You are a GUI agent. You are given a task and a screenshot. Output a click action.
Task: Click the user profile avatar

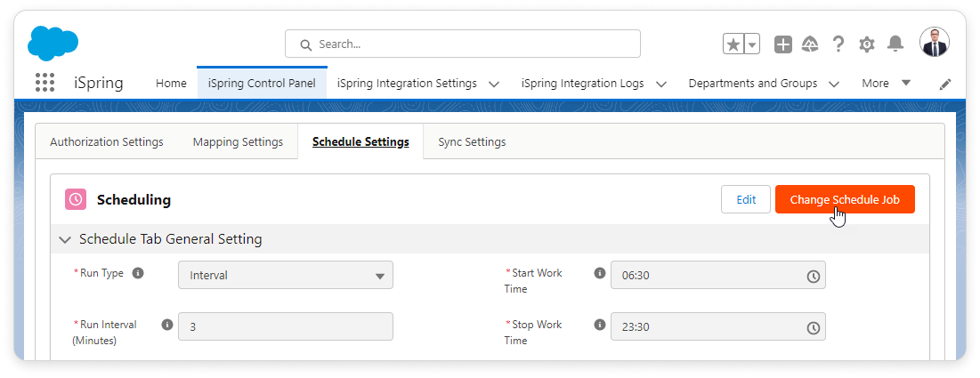(934, 42)
